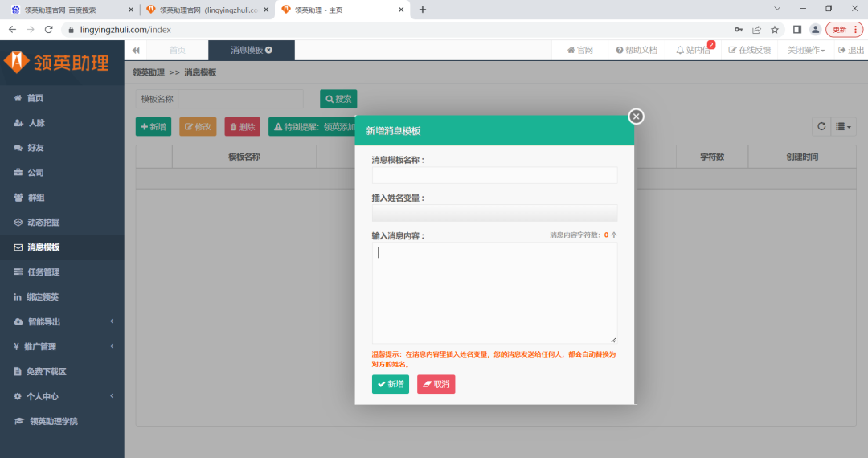The width and height of the screenshot is (868, 458).
Task: Open 免费下载区 in the sidebar
Action: (62, 372)
